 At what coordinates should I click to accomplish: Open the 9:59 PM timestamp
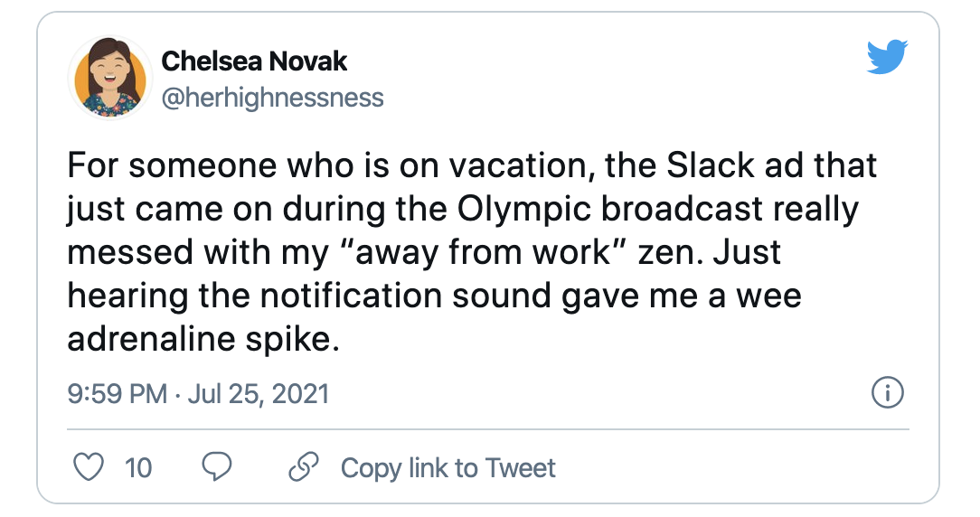[x=118, y=394]
